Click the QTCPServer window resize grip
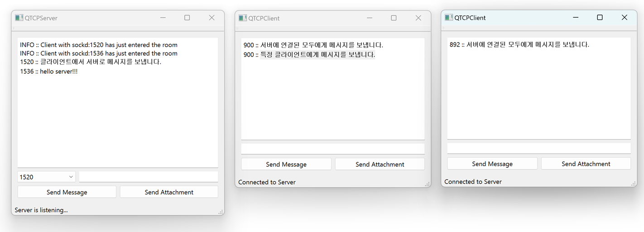The image size is (644, 232). [x=221, y=212]
